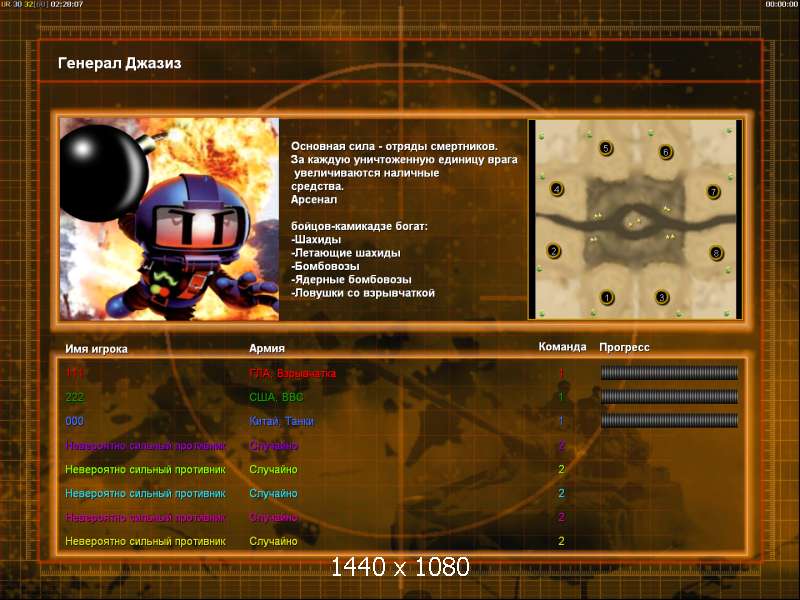Click the black bomb in the portrait
800x600 pixels.
click(105, 172)
